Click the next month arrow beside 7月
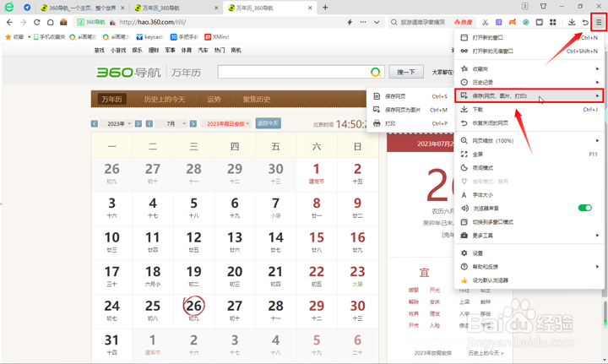 193,123
